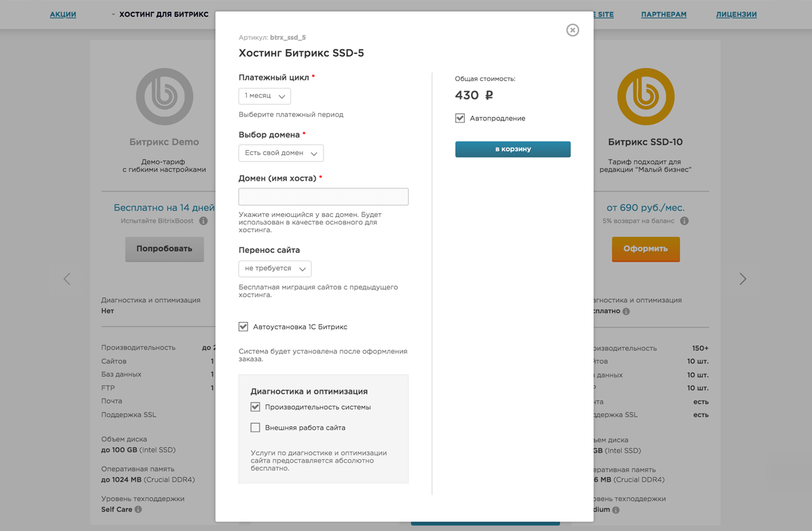Click the gray Битрикс Demo logo icon
The width and height of the screenshot is (812, 531).
(x=164, y=96)
